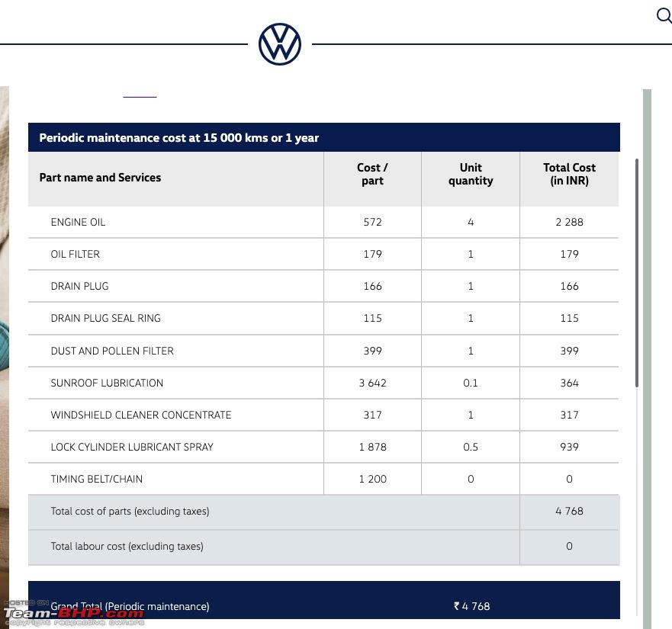
Task: Click Engine Oil total cost 2 288
Action: click(569, 223)
